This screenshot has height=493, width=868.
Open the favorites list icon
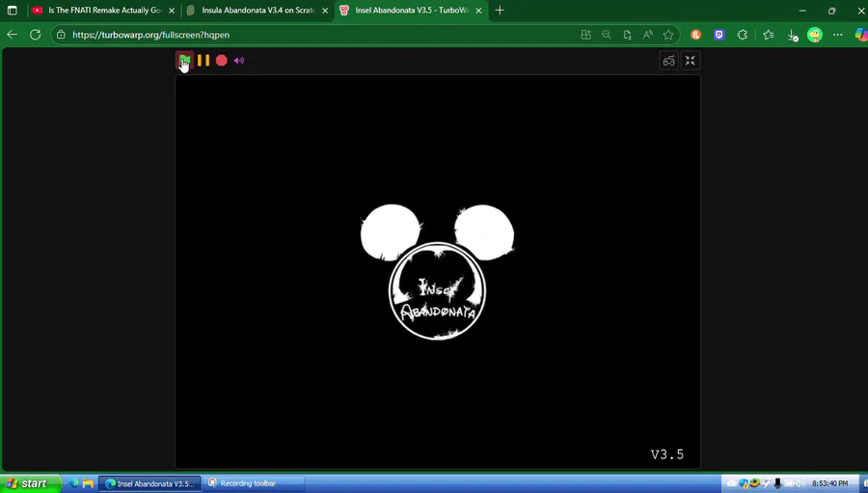[769, 35]
